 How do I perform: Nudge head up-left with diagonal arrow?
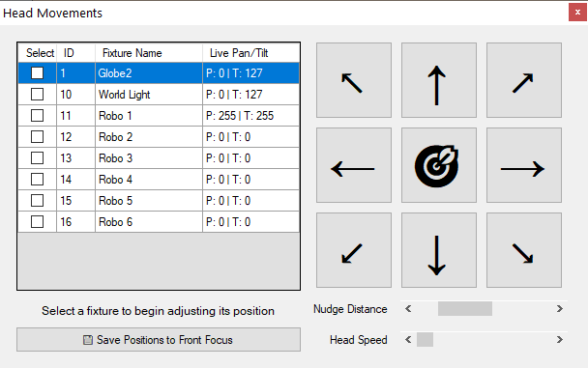click(354, 80)
